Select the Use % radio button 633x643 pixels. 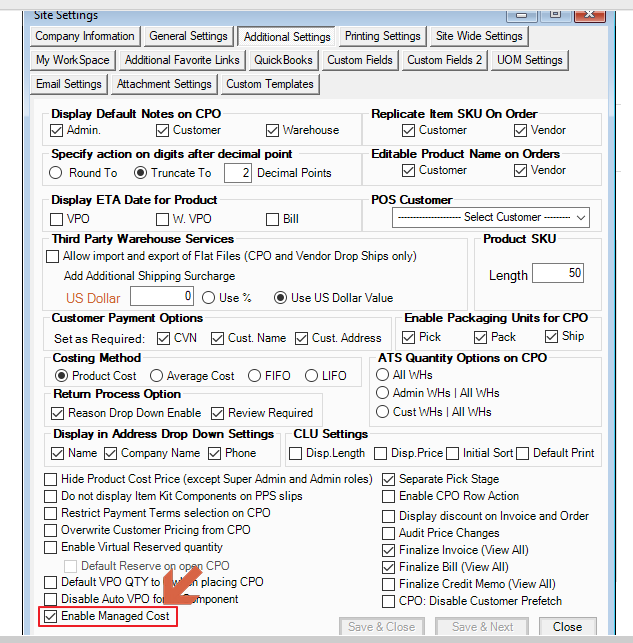[x=209, y=297]
